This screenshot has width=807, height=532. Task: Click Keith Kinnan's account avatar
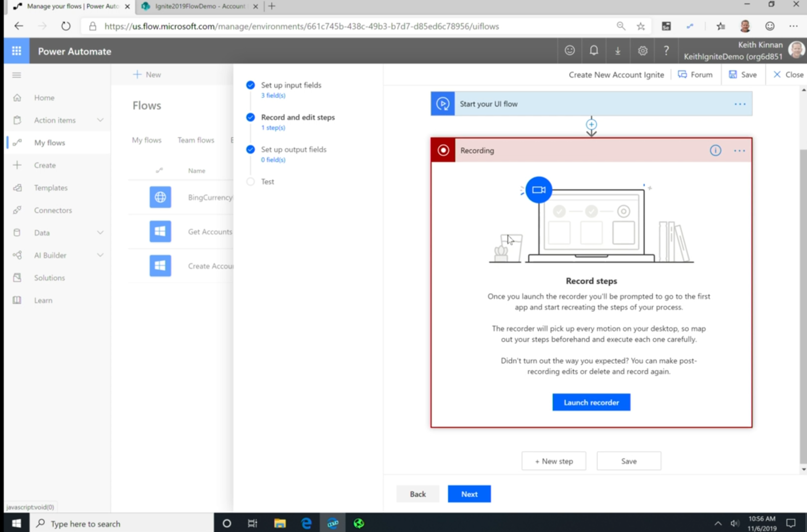[x=796, y=50]
